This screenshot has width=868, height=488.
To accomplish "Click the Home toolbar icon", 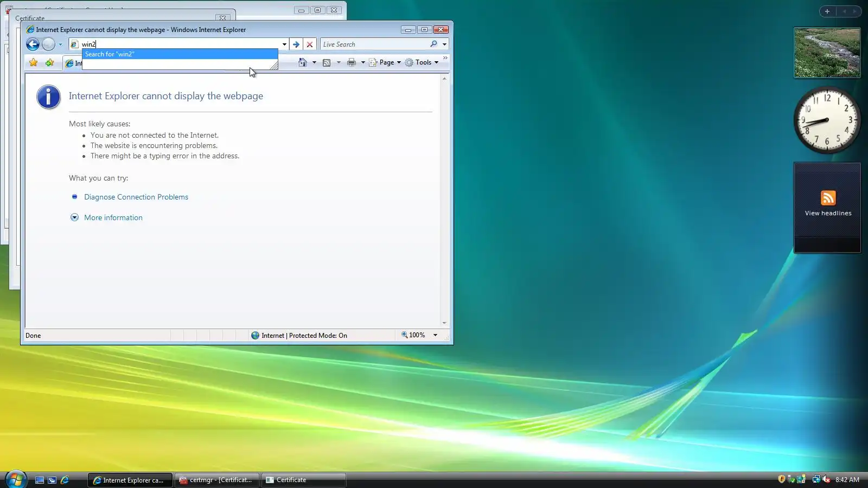I will pos(303,62).
